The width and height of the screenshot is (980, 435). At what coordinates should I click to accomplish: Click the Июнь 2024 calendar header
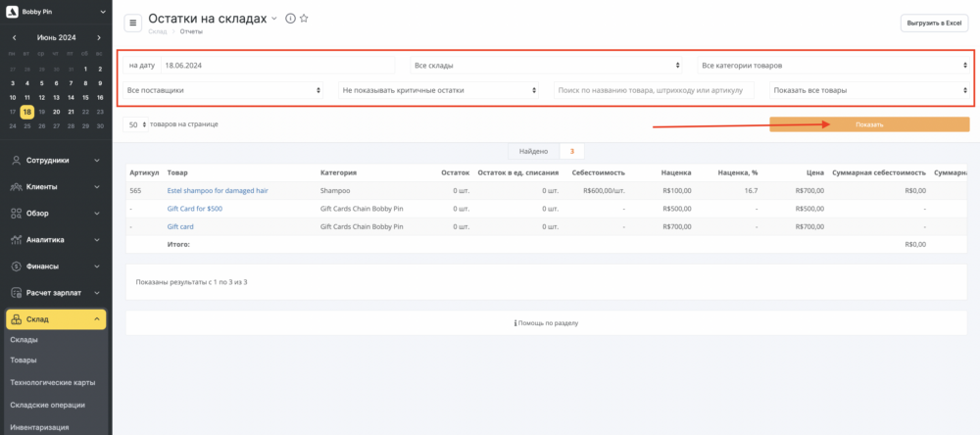click(56, 37)
